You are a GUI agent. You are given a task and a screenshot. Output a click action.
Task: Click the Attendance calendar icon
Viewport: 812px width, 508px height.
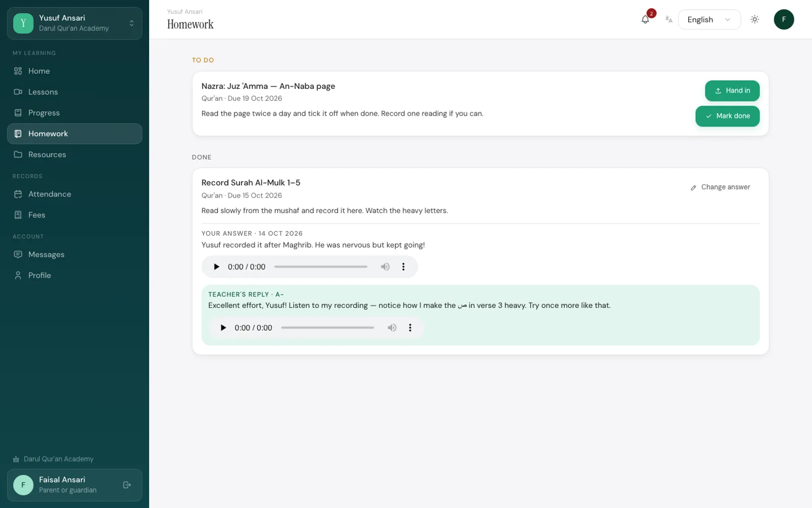pyautogui.click(x=18, y=194)
